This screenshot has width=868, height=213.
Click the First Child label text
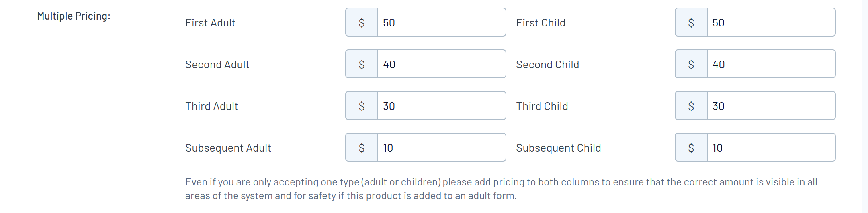(540, 23)
